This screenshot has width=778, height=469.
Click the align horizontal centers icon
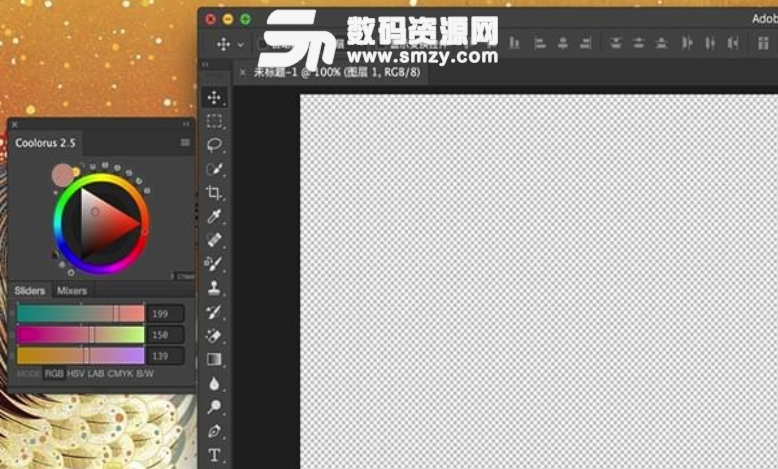coord(563,43)
